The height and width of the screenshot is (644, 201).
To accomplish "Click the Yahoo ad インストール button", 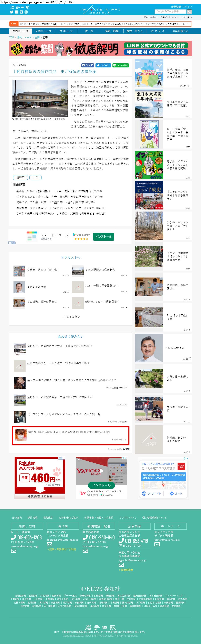I will pos(101,485).
